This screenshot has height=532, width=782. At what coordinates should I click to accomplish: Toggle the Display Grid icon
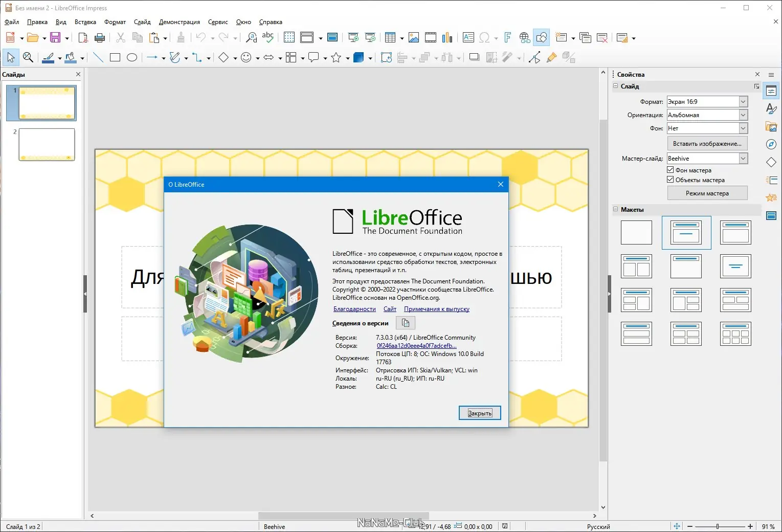pos(289,37)
